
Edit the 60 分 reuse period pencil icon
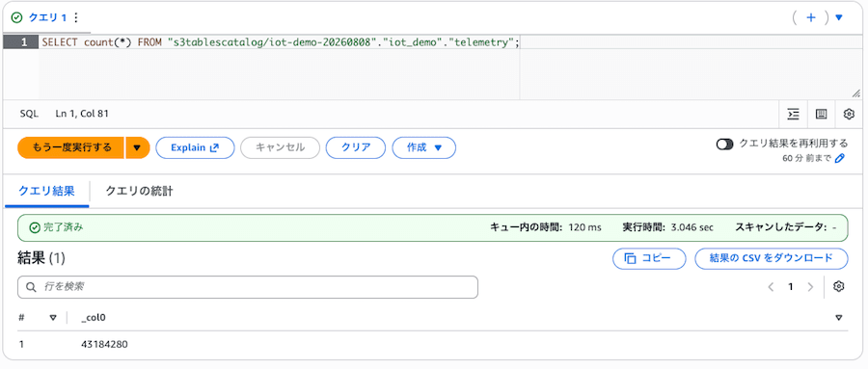(840, 159)
